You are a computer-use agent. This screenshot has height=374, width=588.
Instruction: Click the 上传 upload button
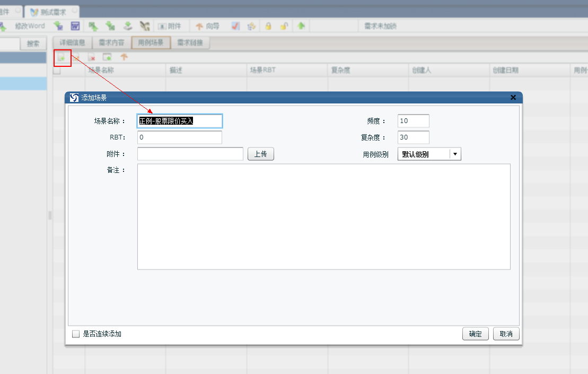coord(260,154)
